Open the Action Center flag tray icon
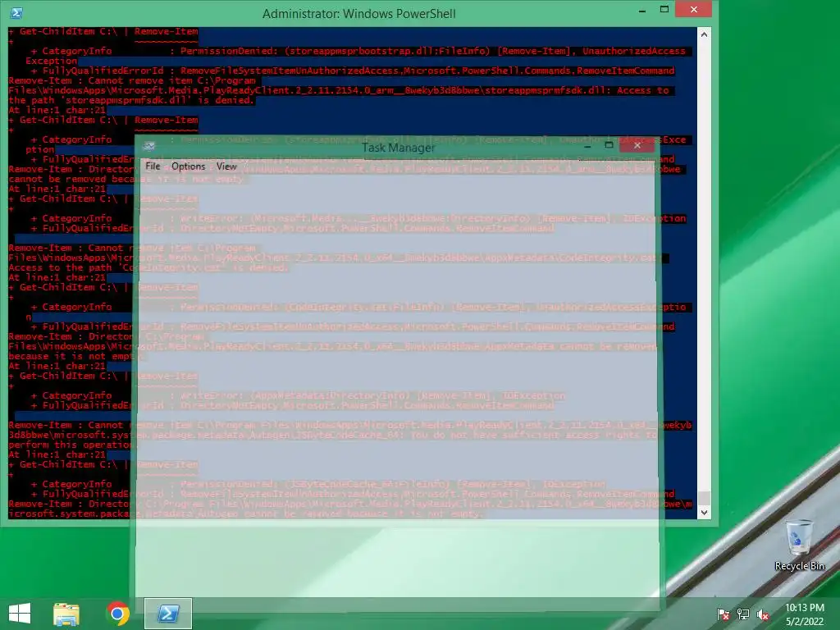This screenshot has height=630, width=840. coord(723,614)
